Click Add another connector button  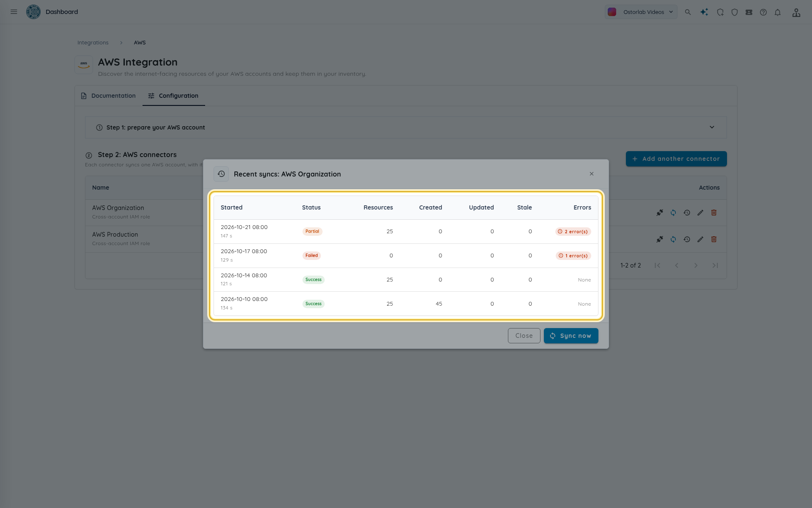(x=676, y=159)
